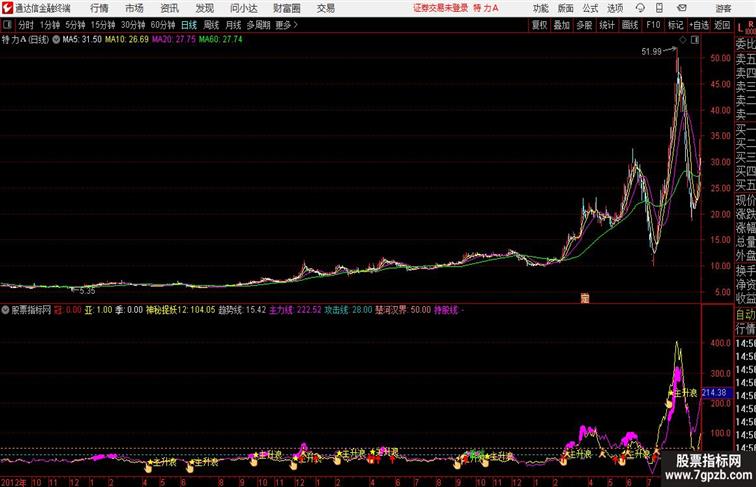Click the diamond icon at chart top-right
This screenshot has height=487, width=756.
point(683,40)
